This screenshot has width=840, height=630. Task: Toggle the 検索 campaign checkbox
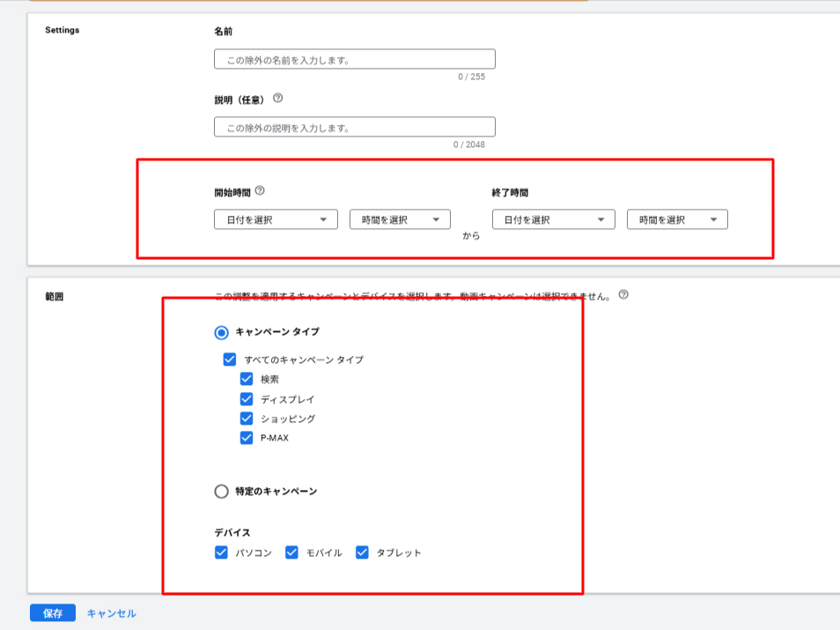[x=247, y=379]
